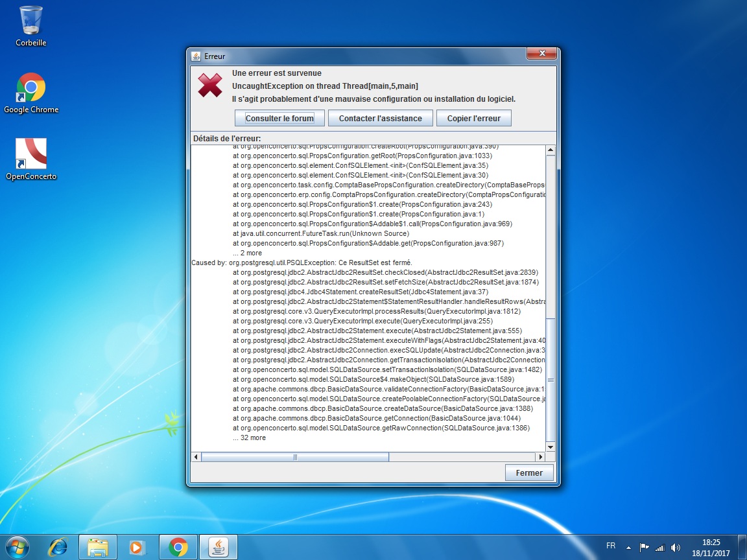Screen dimensions: 747x560
Task: Click the horizontal scrollbar right arrow
Action: [541, 457]
